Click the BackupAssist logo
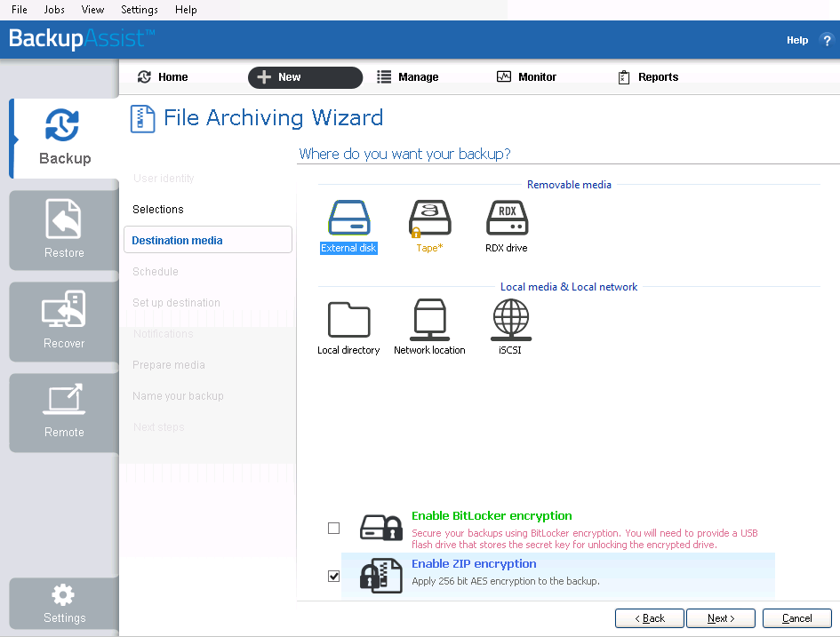 [x=82, y=38]
